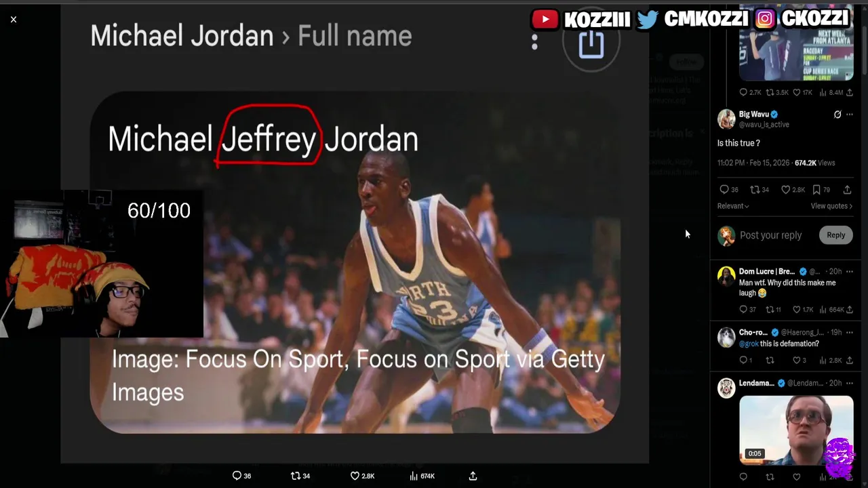This screenshot has height=488, width=868.
Task: Open Lendama's profile avatar
Action: tap(726, 388)
